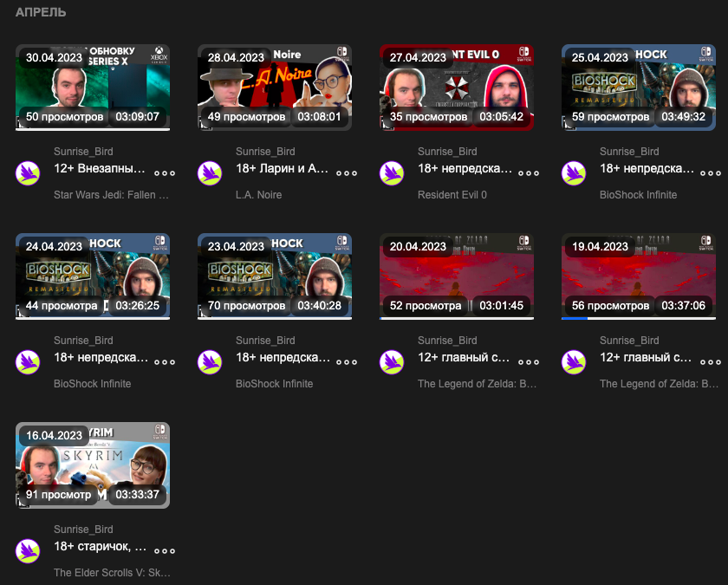Click 'BioShock Infinite' under 24.04.2023 video
The height and width of the screenshot is (585, 728).
92,384
